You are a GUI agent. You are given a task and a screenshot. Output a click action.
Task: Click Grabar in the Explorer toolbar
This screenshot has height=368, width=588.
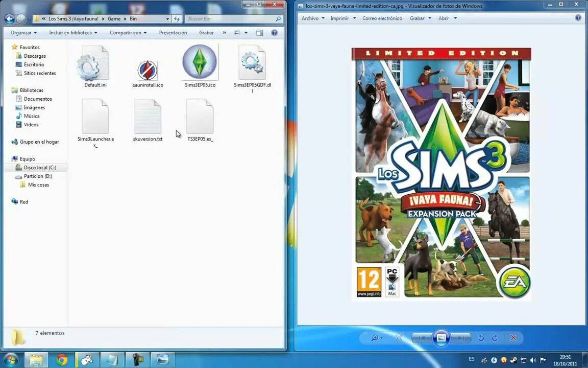click(206, 33)
